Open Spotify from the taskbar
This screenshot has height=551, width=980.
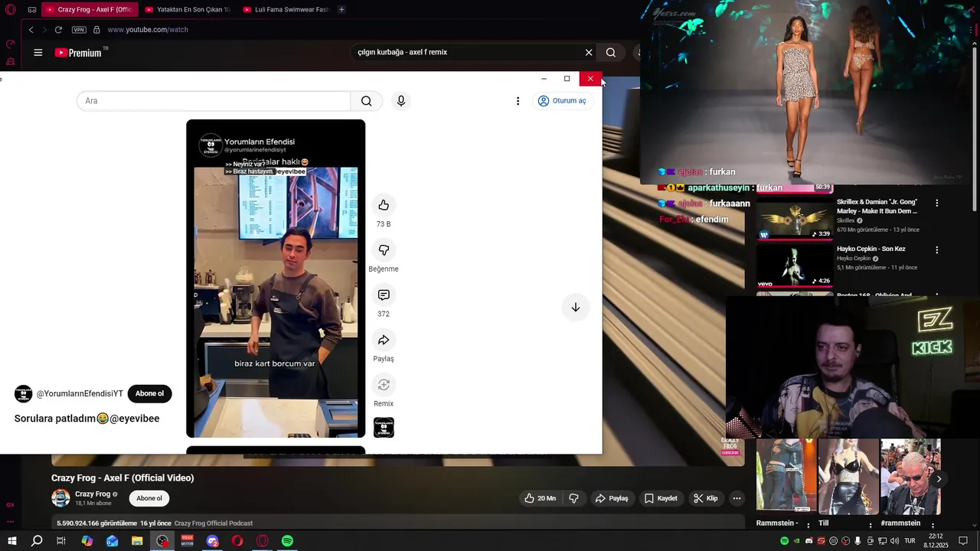pos(287,541)
